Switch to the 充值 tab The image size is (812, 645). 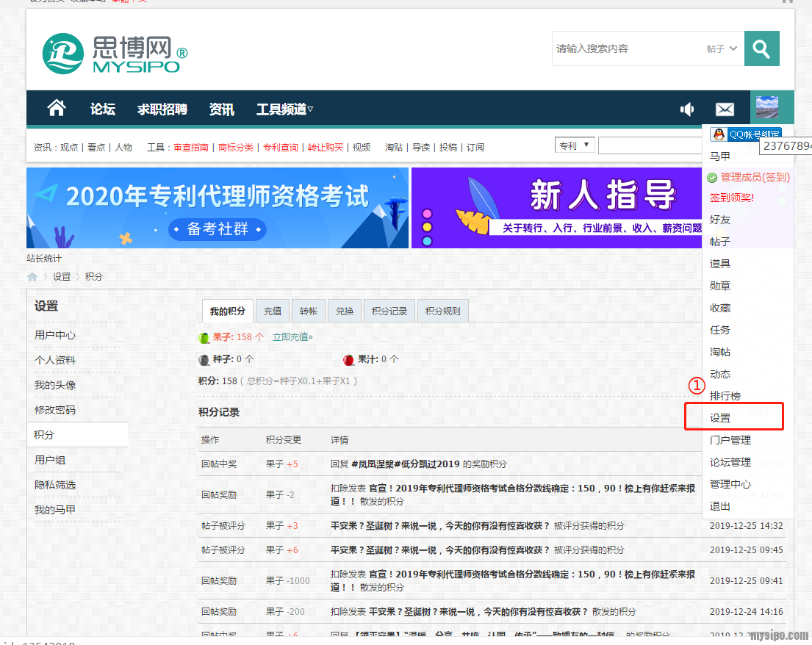pos(273,311)
